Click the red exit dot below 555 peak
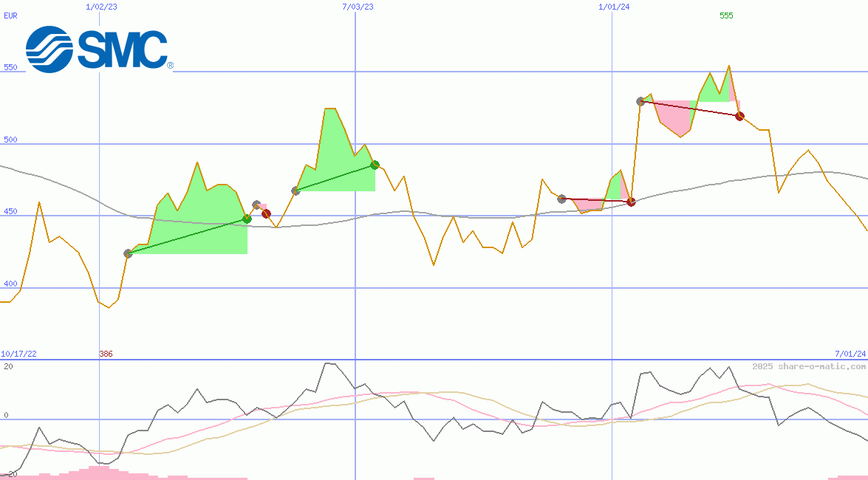 [739, 116]
